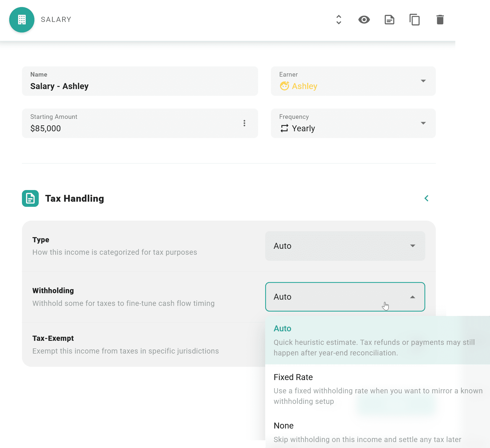Viewport: 490px width, 448px height.
Task: Click the reorder up-down arrows icon
Action: tap(339, 20)
